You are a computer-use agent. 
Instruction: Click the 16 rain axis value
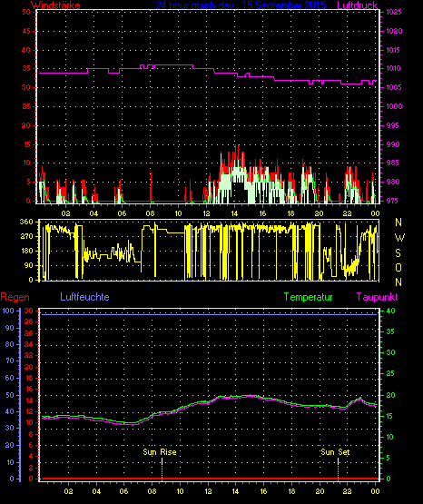click(x=29, y=390)
